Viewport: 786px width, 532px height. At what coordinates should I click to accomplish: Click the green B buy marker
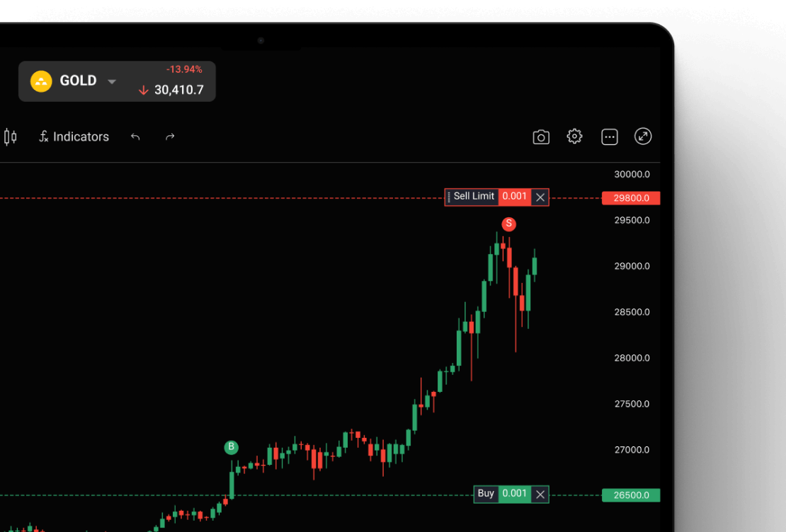point(231,447)
